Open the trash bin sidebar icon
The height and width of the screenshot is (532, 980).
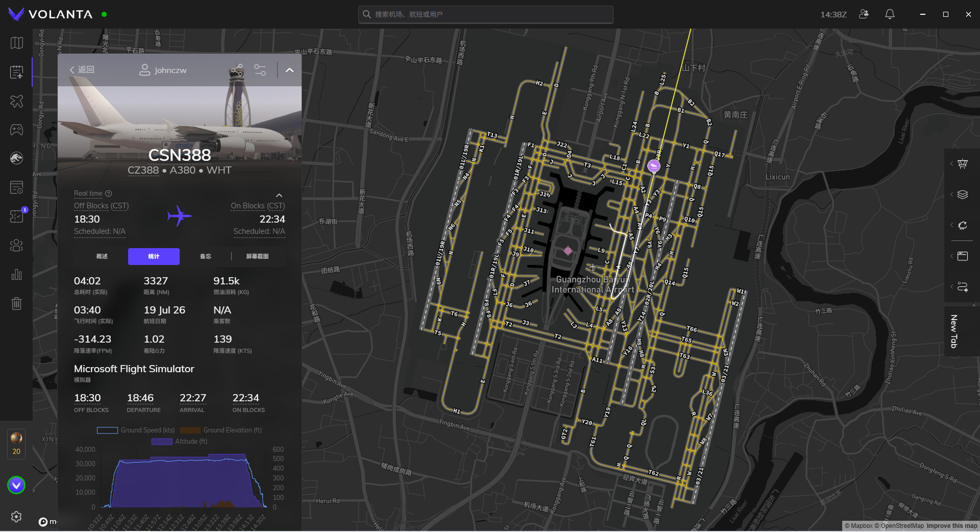(16, 304)
